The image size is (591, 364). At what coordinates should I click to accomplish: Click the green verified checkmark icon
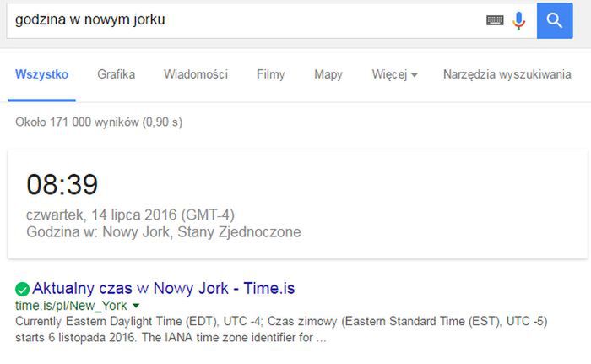click(x=22, y=288)
